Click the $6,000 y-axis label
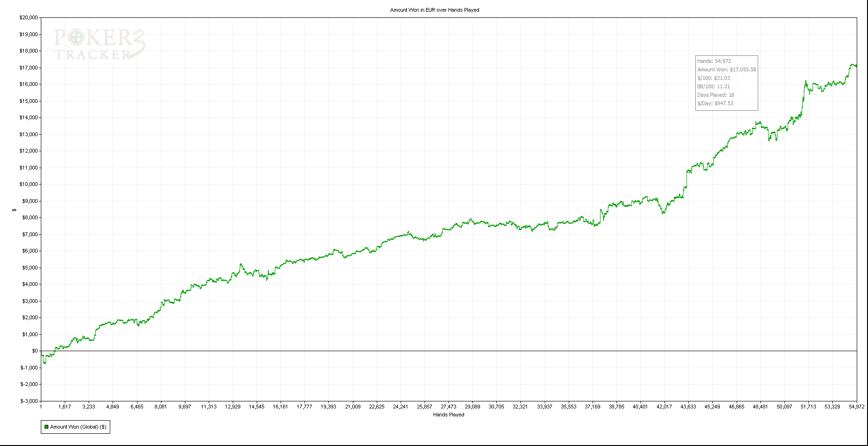Viewport: 868px width, 446px height. click(x=30, y=251)
